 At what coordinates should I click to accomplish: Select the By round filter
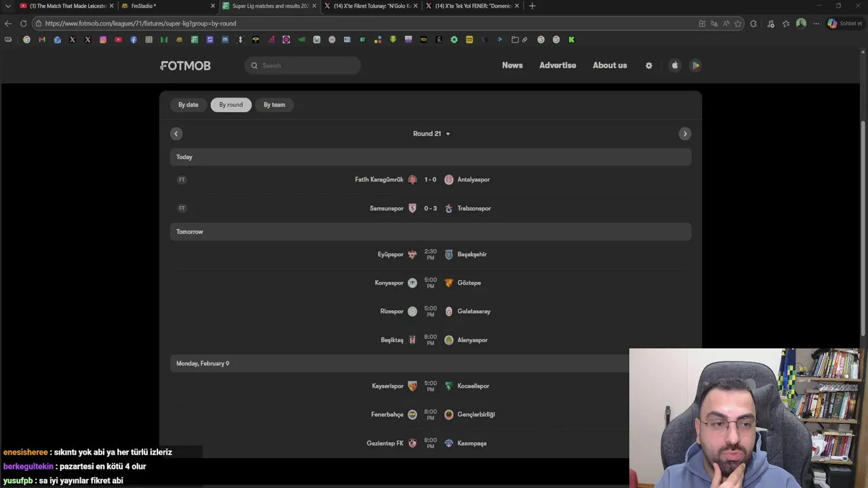coord(231,104)
